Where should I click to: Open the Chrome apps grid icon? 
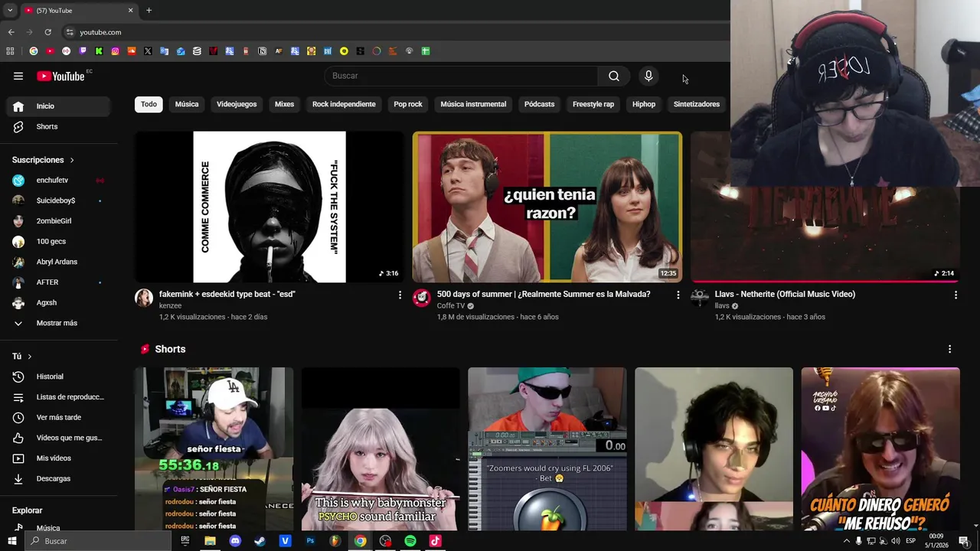point(10,51)
